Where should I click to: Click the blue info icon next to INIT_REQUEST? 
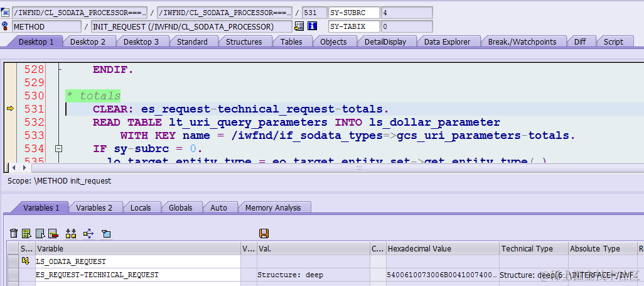[x=312, y=26]
